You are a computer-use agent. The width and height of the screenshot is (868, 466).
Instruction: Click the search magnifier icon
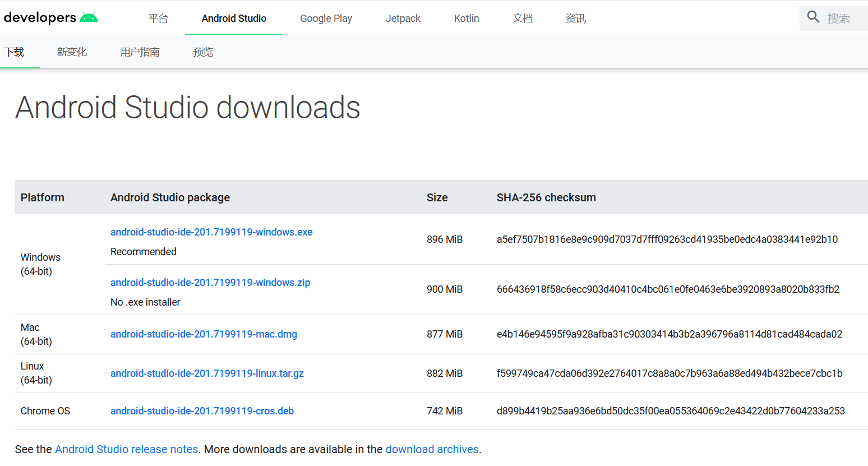click(x=813, y=17)
